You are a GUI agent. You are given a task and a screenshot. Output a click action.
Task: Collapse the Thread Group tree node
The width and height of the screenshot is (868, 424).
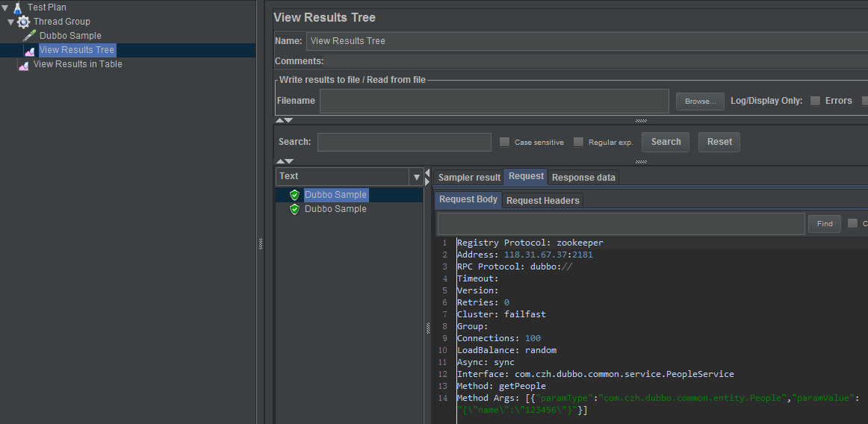(x=10, y=22)
